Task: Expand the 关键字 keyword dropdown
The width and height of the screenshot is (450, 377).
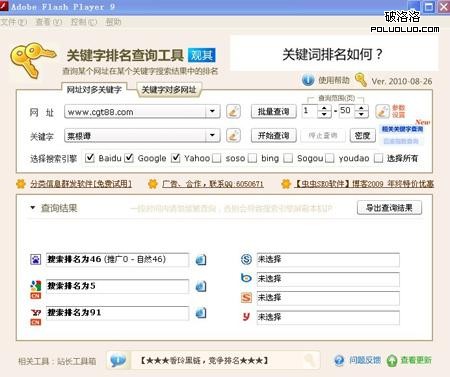Action: [212, 135]
